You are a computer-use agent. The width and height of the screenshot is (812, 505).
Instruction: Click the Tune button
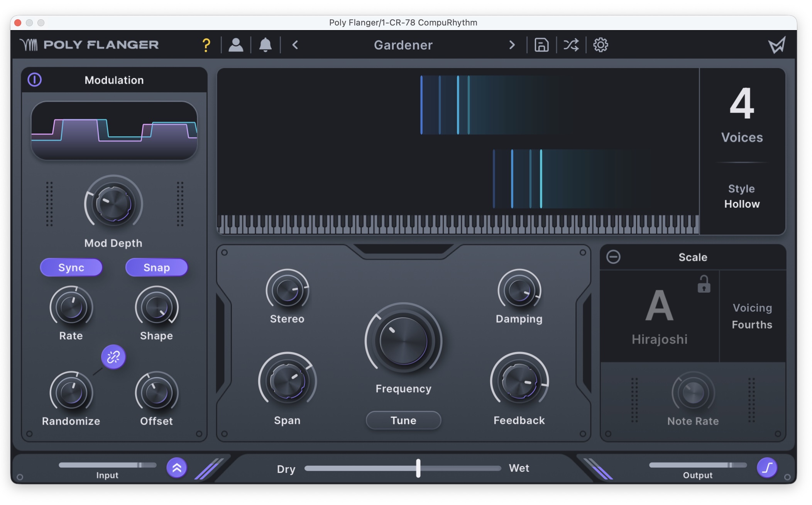pyautogui.click(x=403, y=420)
